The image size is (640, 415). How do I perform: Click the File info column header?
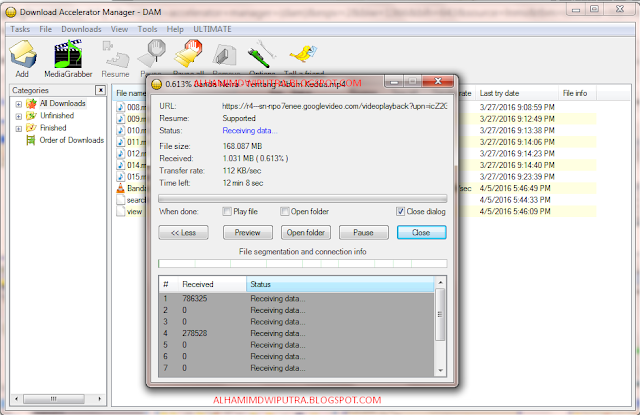(x=577, y=93)
